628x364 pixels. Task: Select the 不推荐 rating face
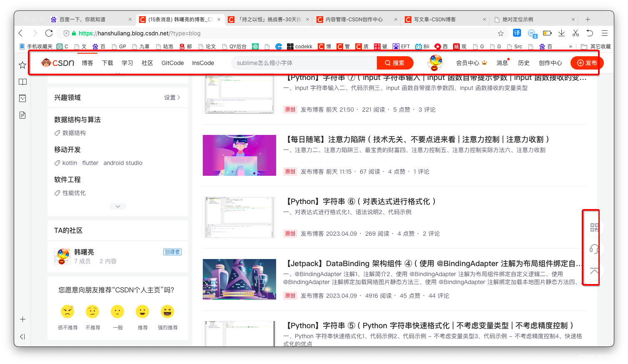pos(92,312)
